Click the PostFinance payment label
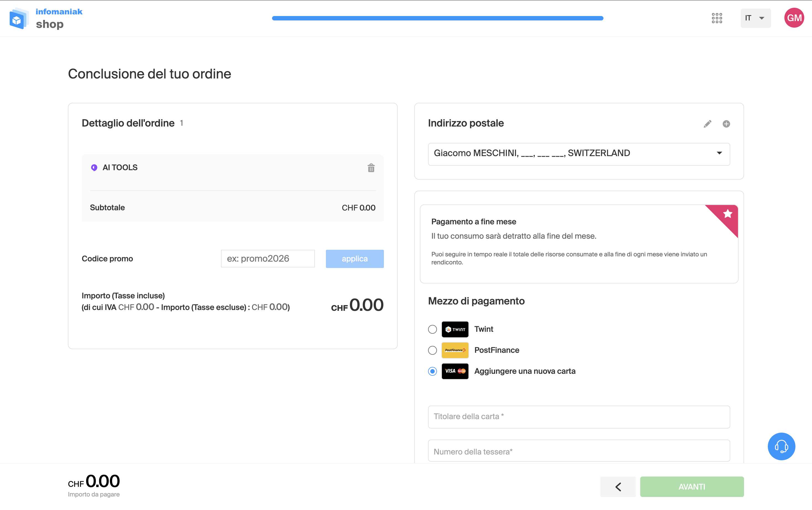 [497, 350]
